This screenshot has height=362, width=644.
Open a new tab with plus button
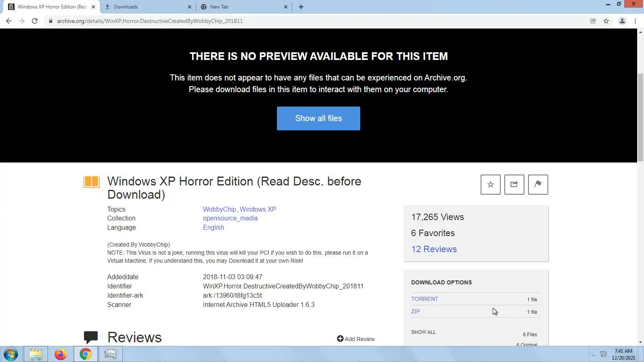click(301, 7)
